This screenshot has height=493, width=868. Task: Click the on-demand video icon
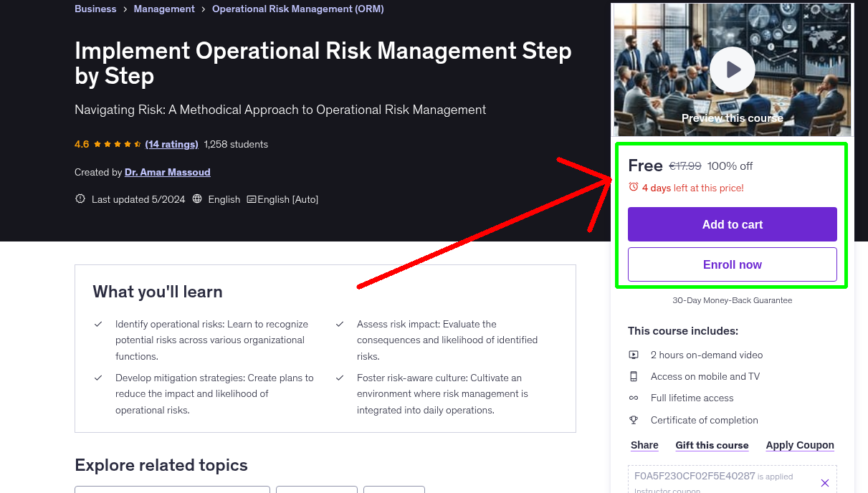coord(634,354)
